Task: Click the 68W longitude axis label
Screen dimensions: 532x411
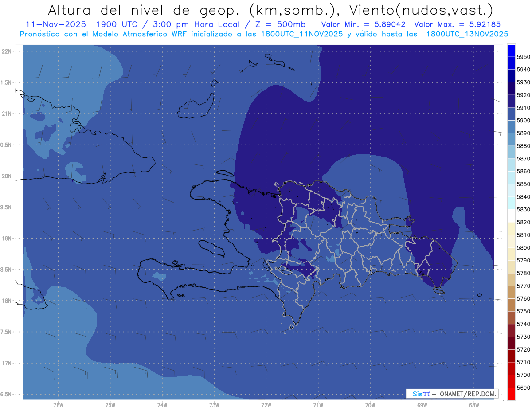Action: [x=474, y=405]
